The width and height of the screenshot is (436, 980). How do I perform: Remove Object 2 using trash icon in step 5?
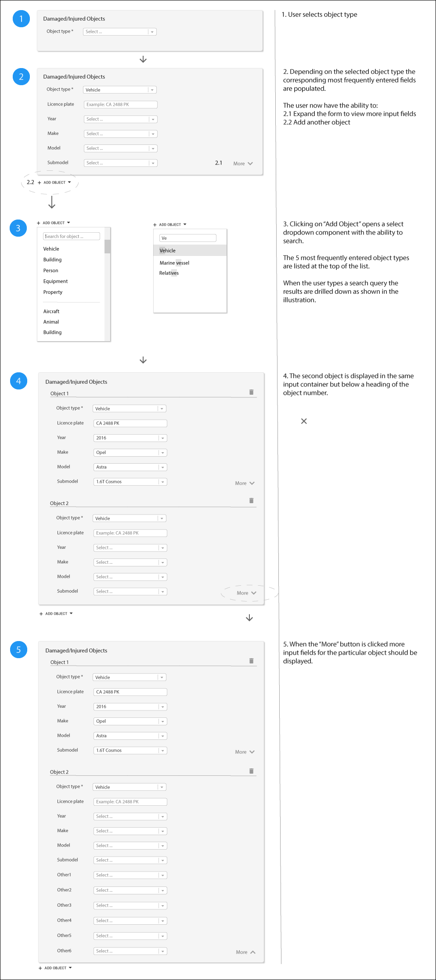[251, 771]
